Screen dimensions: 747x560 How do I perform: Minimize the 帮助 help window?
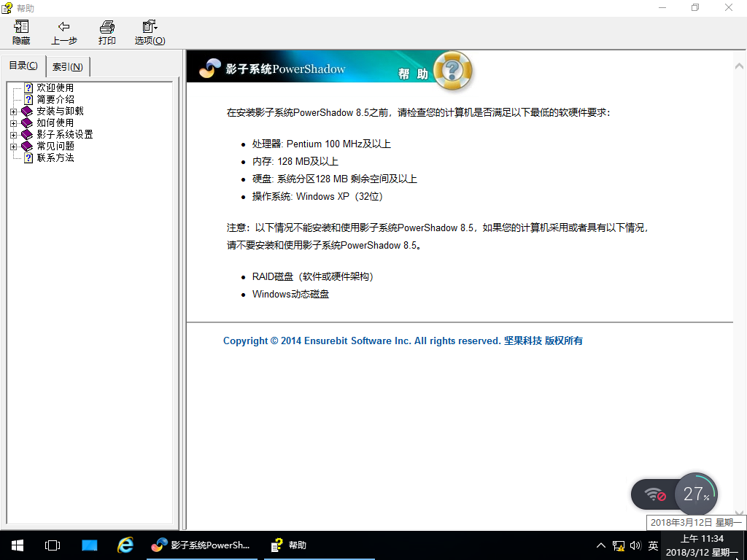click(662, 7)
